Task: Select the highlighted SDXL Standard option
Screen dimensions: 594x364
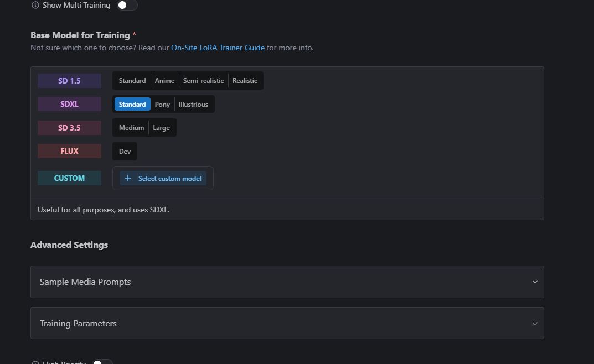Action: (132, 105)
